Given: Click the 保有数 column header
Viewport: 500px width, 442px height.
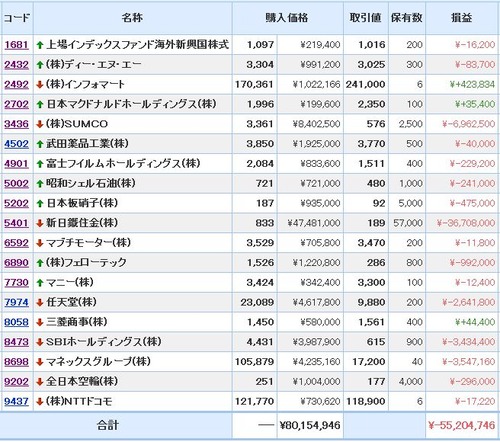Looking at the screenshot, I should pyautogui.click(x=407, y=18).
